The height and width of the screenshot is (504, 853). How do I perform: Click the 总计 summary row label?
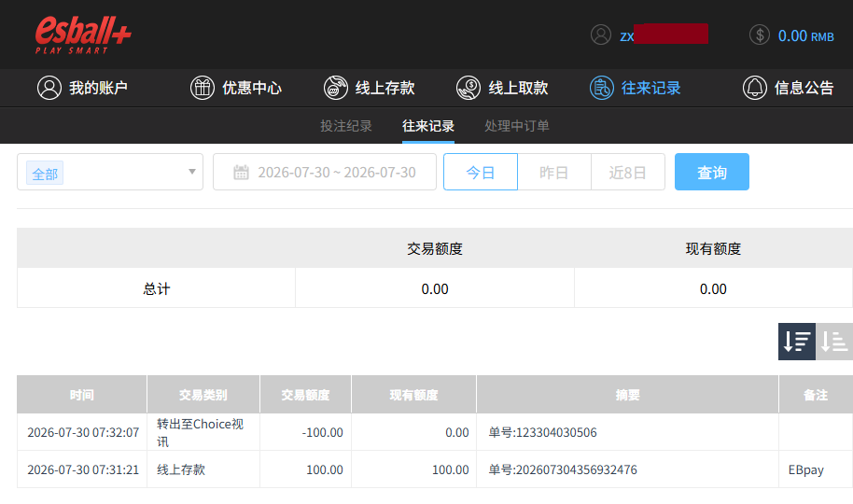[x=157, y=288]
